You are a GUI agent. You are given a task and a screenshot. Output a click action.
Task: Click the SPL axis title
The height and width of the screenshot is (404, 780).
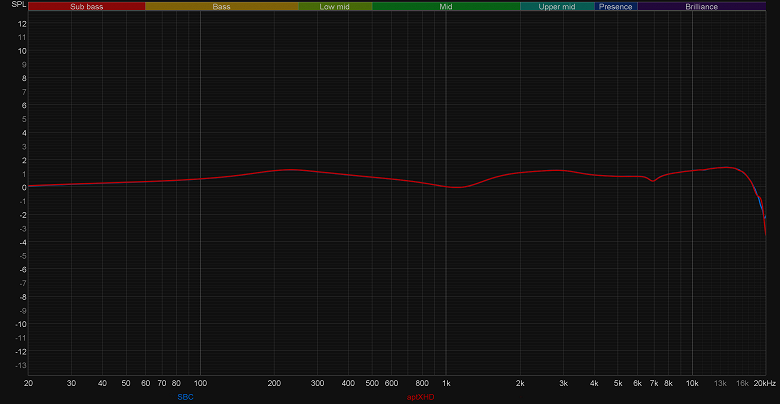coord(18,5)
